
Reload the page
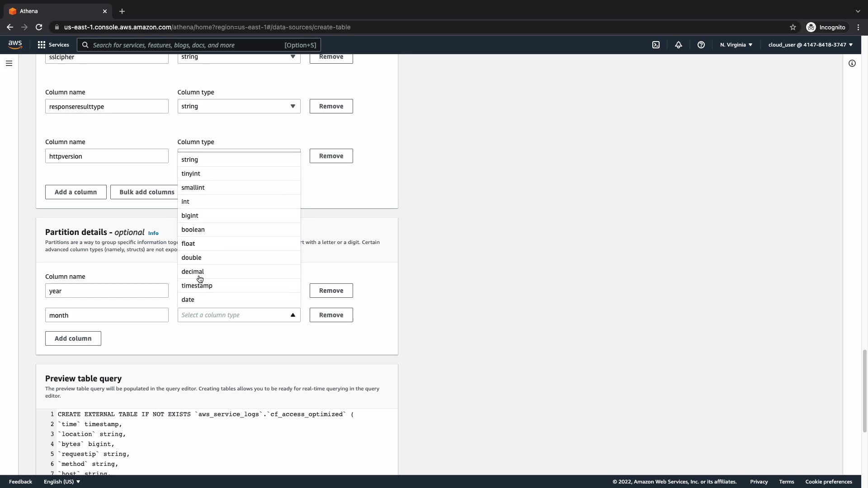point(39,27)
